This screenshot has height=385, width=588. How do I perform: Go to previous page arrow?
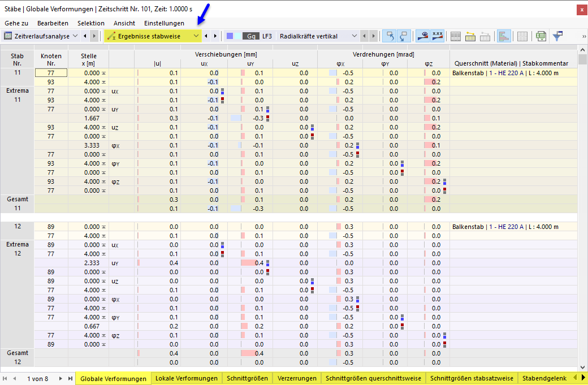15,379
